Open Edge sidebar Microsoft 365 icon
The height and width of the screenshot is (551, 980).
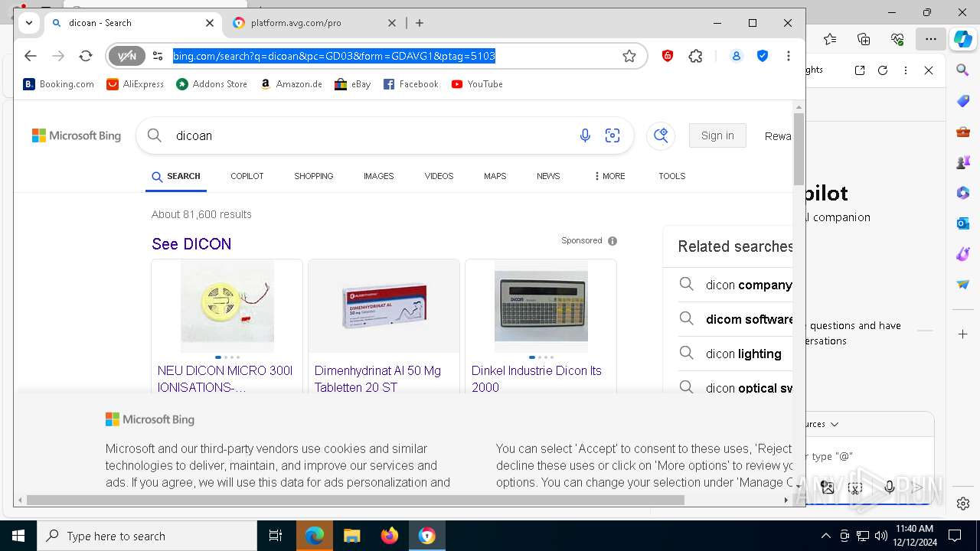tap(963, 193)
